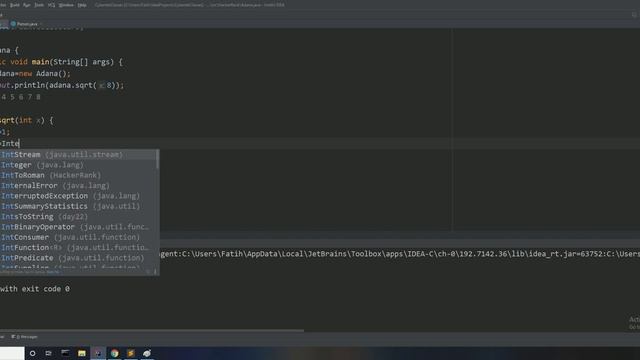Select IntPredicate in the completion popup
The width and height of the screenshot is (640, 360).
(78, 258)
